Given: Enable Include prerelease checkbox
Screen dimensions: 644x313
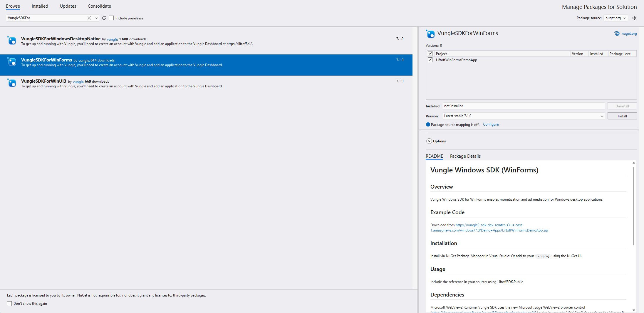Looking at the screenshot, I should tap(111, 18).
